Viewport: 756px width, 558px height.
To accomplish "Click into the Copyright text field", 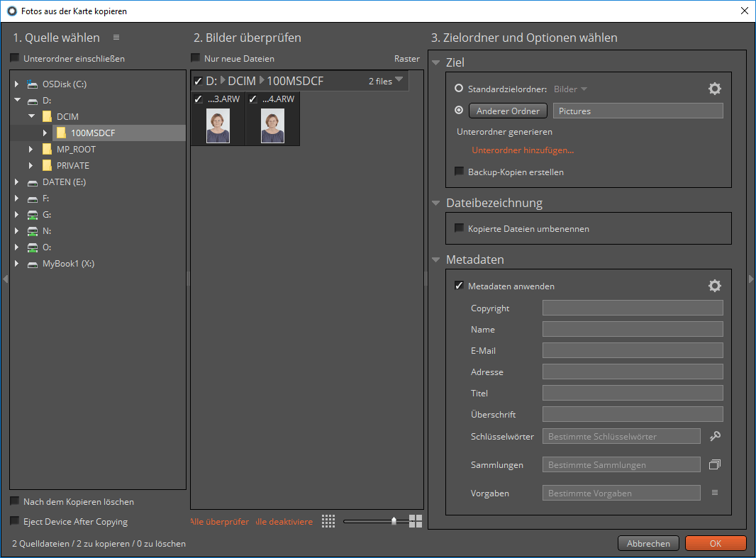I will pos(633,308).
